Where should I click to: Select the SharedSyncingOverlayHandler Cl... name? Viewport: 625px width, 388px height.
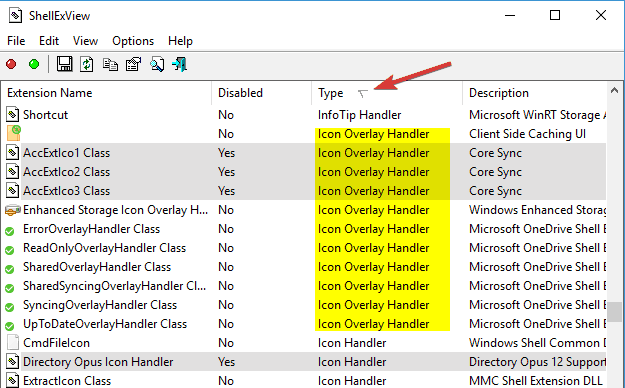(x=115, y=286)
